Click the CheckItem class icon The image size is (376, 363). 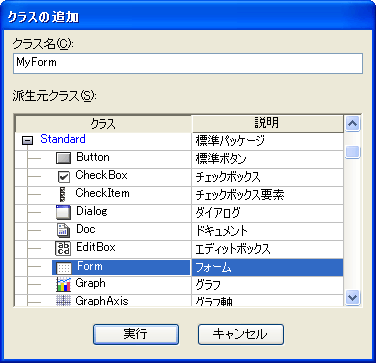(x=62, y=194)
